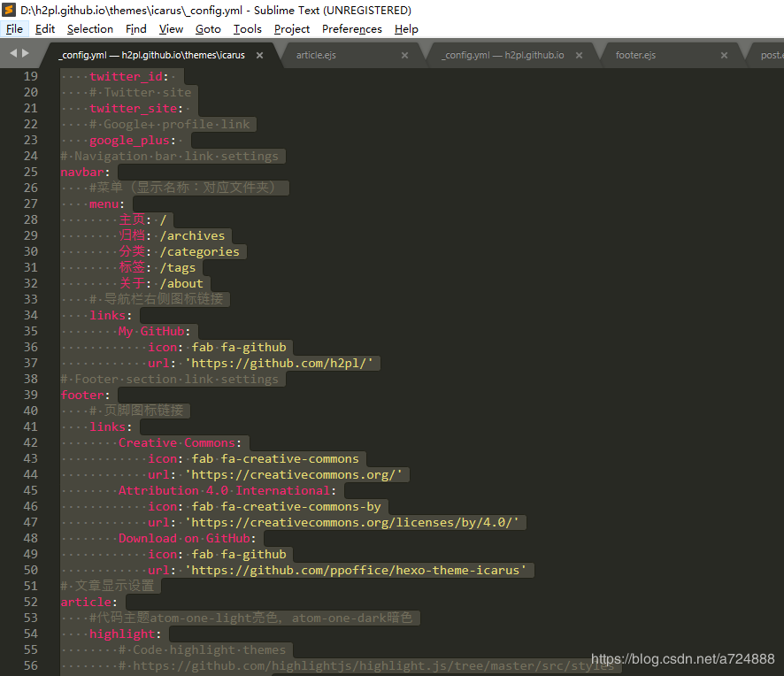Select the themes\icarus _config.yml tab

coord(152,55)
